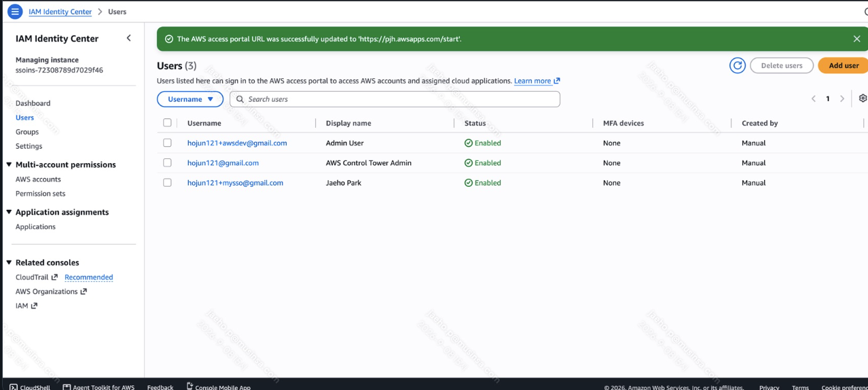Open table preferences gear icon

[x=863, y=99]
